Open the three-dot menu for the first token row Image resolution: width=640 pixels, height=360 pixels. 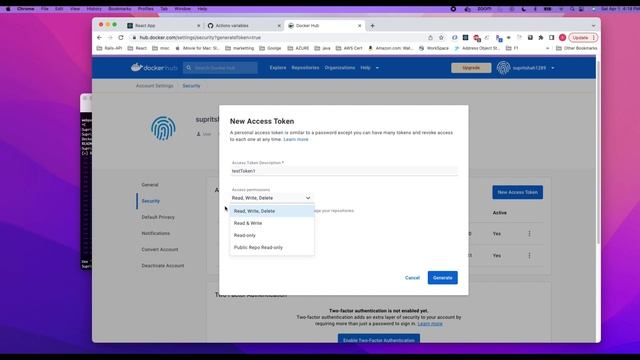click(529, 233)
